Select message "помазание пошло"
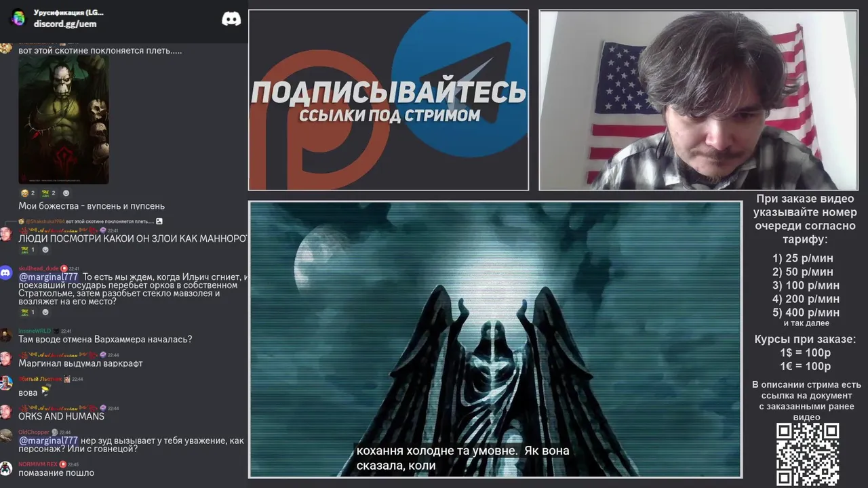The height and width of the screenshot is (488, 868). [56, 473]
